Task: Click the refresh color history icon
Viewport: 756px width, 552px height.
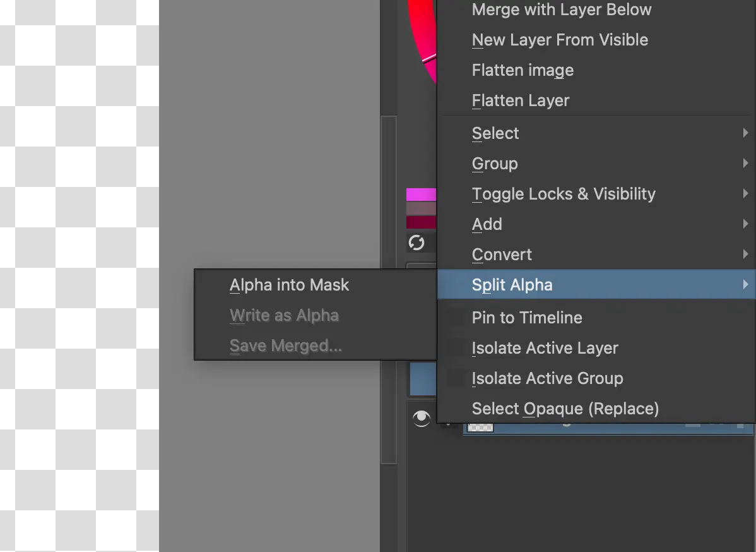Action: (x=416, y=243)
